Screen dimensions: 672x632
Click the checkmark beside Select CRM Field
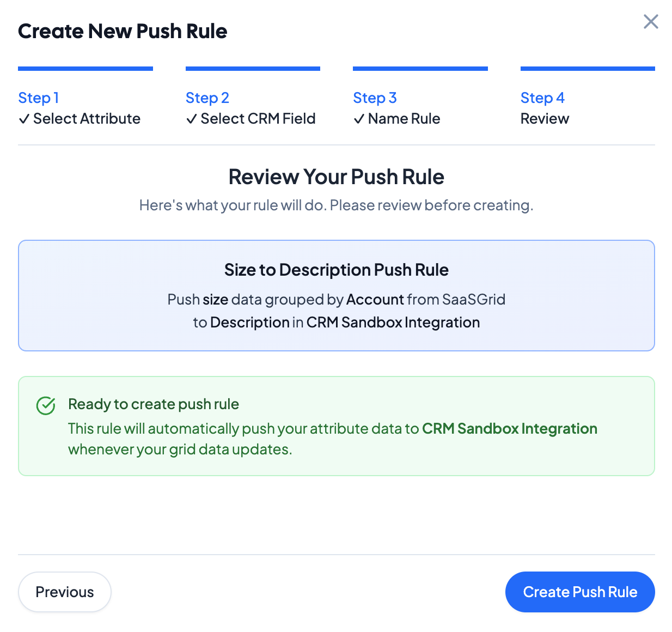click(x=192, y=119)
